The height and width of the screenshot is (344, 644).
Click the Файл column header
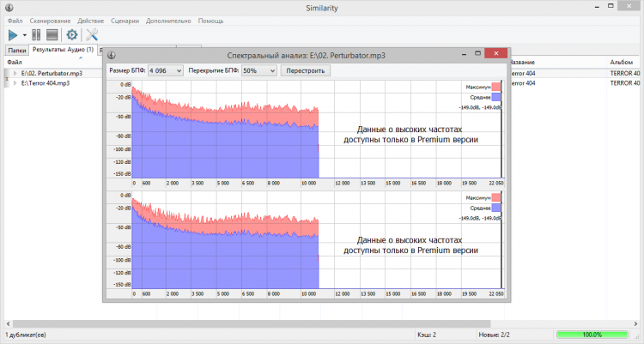[15, 63]
